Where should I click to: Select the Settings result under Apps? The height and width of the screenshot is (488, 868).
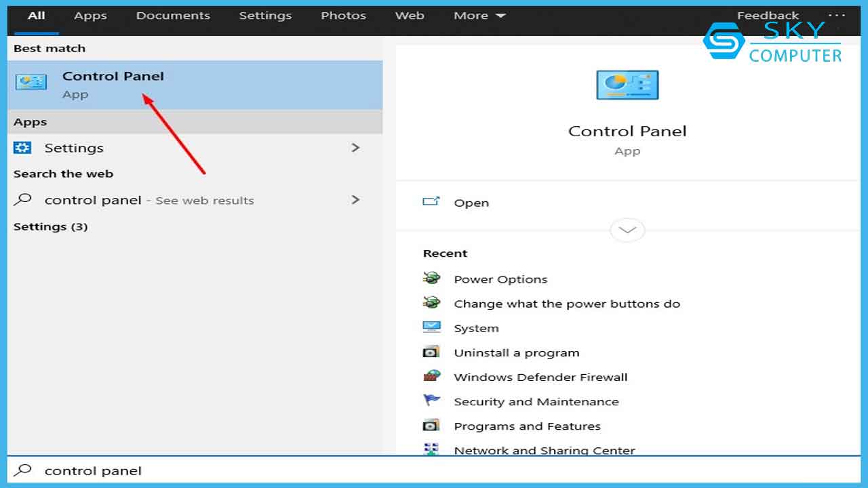point(195,148)
